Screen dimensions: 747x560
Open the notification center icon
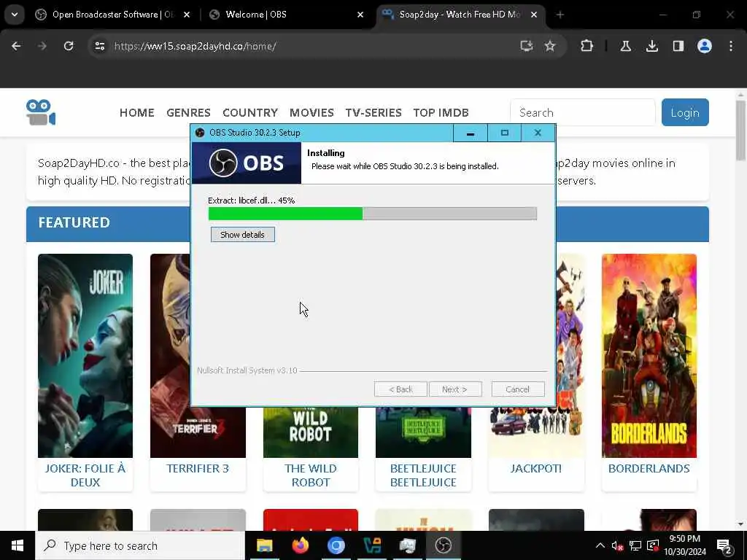click(724, 546)
